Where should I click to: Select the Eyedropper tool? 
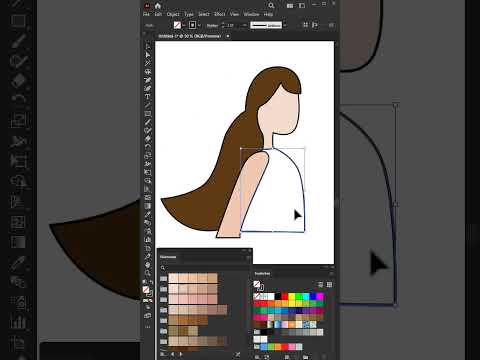pos(148,214)
